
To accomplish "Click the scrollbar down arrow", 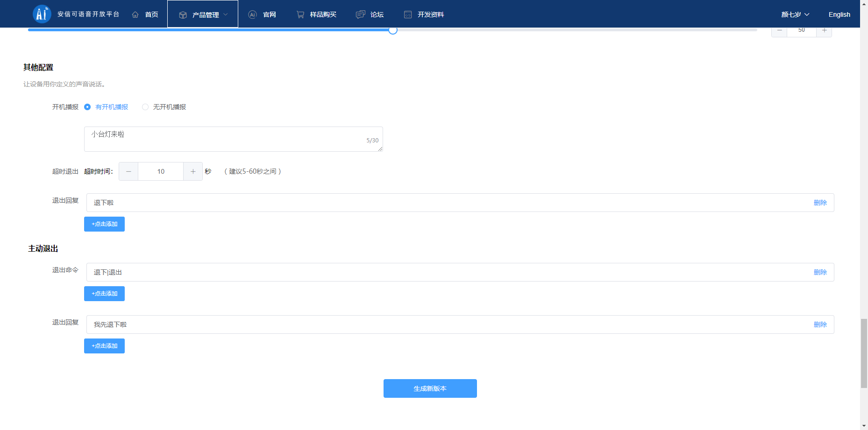I will pos(864,426).
